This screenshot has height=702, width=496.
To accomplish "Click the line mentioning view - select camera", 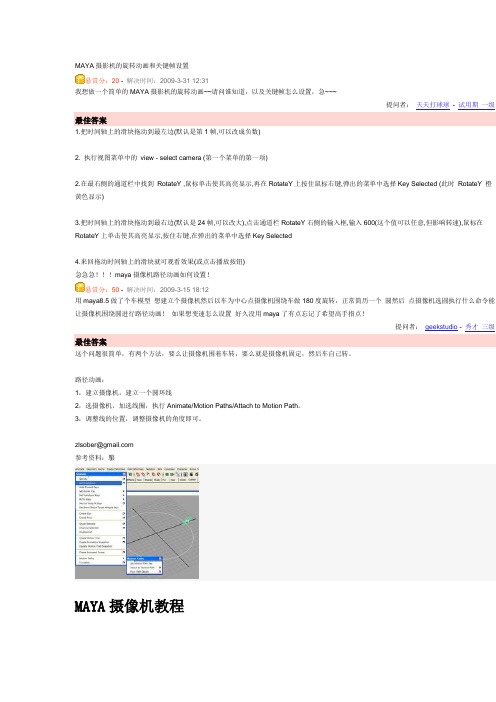I will 171,158.
